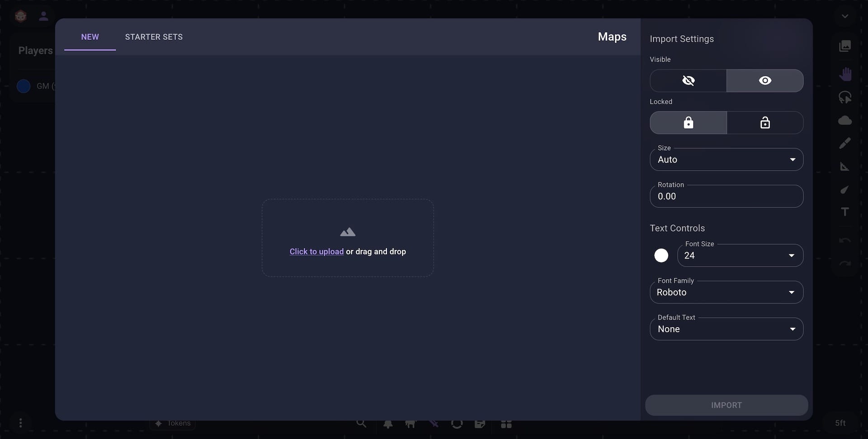Pick the Drawing tool

click(845, 143)
